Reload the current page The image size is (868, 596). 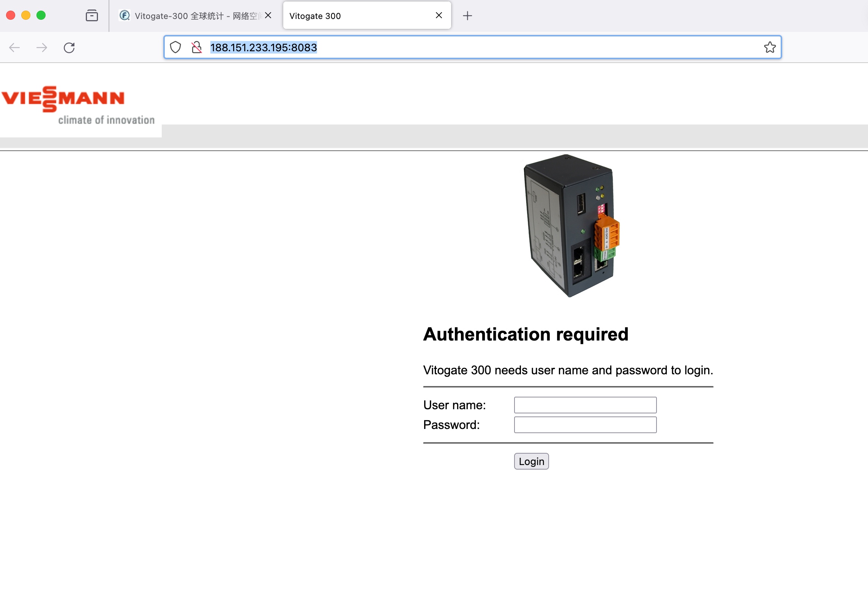click(x=69, y=47)
